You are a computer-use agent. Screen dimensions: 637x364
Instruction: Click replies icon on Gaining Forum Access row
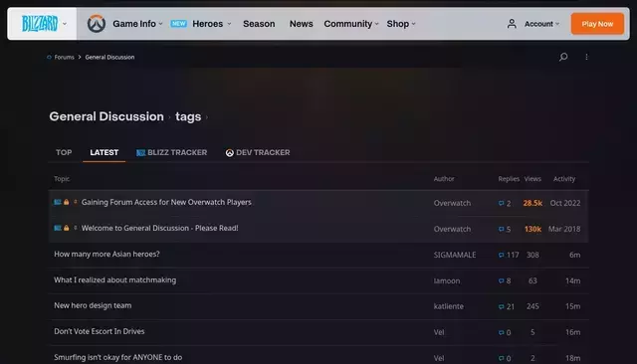tap(502, 203)
